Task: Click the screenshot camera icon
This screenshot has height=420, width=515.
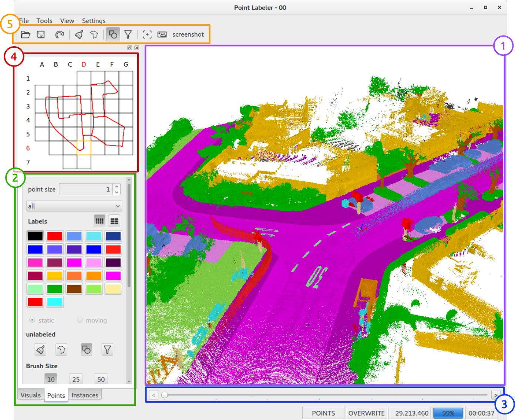Action: [162, 34]
